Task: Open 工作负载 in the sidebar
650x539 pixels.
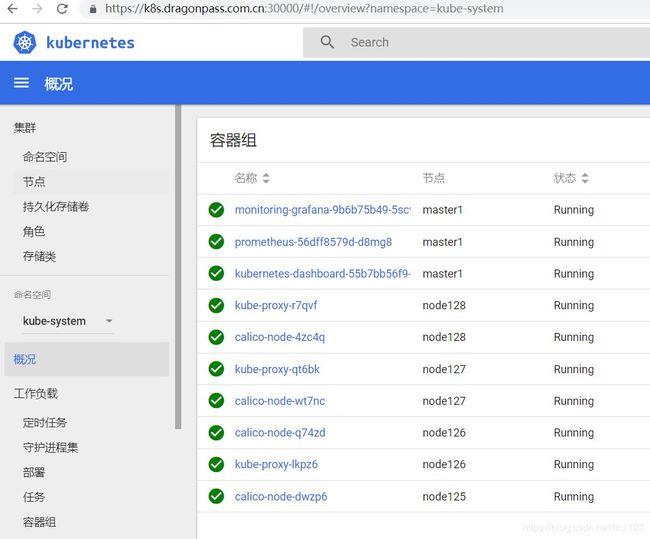Action: 36,393
